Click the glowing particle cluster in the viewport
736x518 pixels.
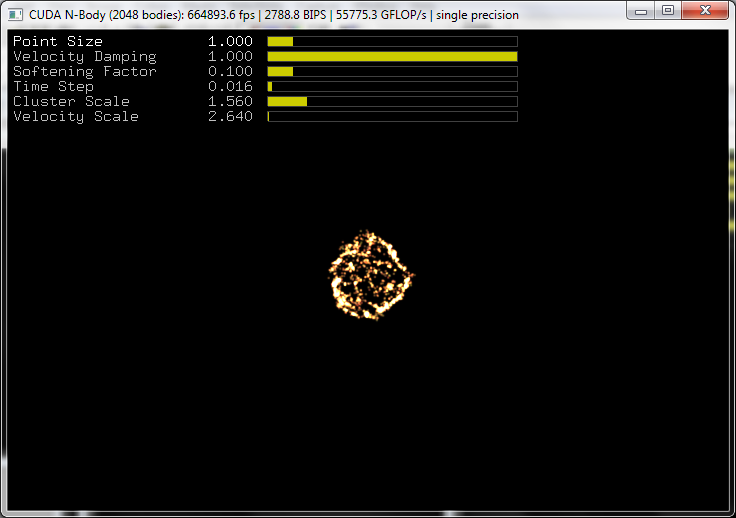coord(371,275)
